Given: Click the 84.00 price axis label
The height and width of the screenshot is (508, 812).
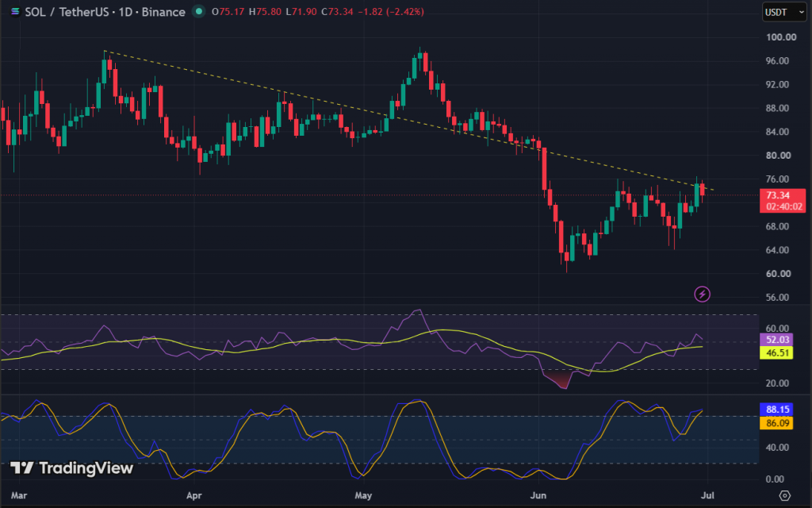Looking at the screenshot, I should click(x=777, y=132).
